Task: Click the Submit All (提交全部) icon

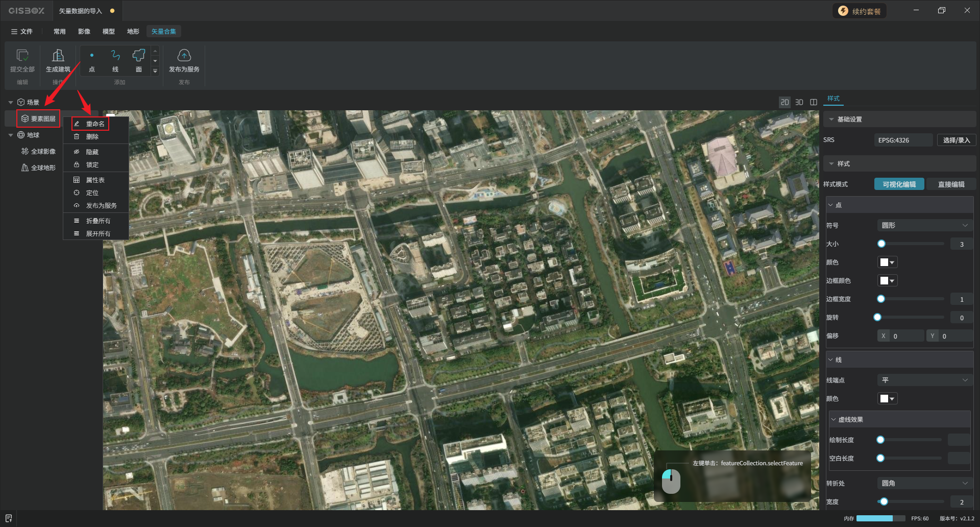Action: 22,55
